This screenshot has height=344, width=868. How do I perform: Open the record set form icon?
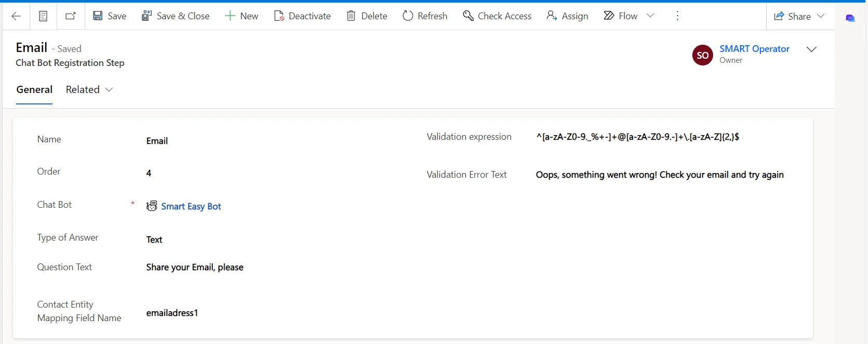click(43, 16)
